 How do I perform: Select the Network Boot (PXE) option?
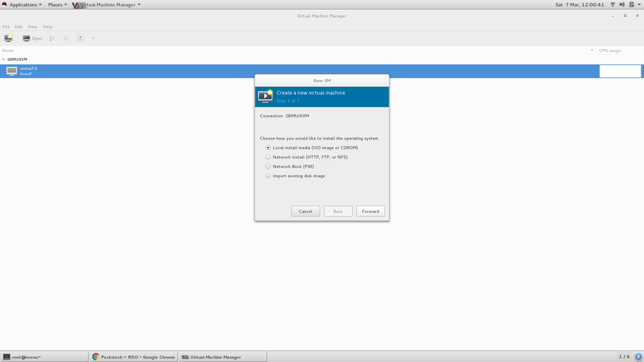click(268, 166)
